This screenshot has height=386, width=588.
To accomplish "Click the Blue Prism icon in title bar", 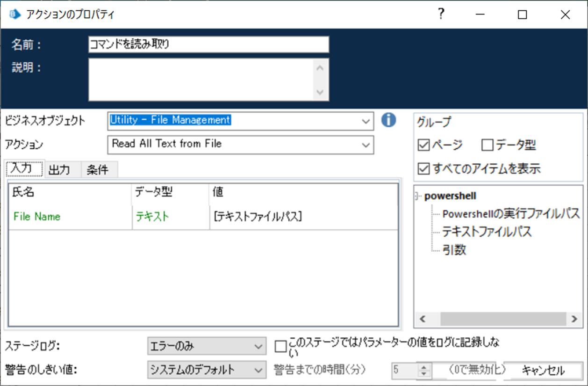I will tap(15, 14).
